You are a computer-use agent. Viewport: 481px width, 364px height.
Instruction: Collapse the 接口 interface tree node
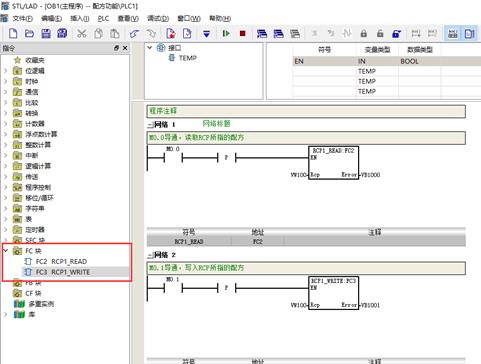pos(150,48)
